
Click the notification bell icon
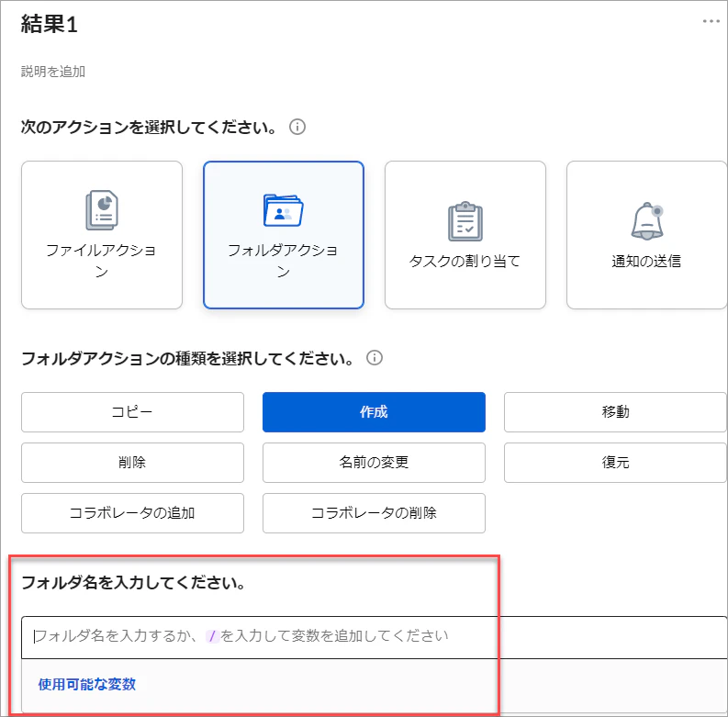click(x=646, y=221)
